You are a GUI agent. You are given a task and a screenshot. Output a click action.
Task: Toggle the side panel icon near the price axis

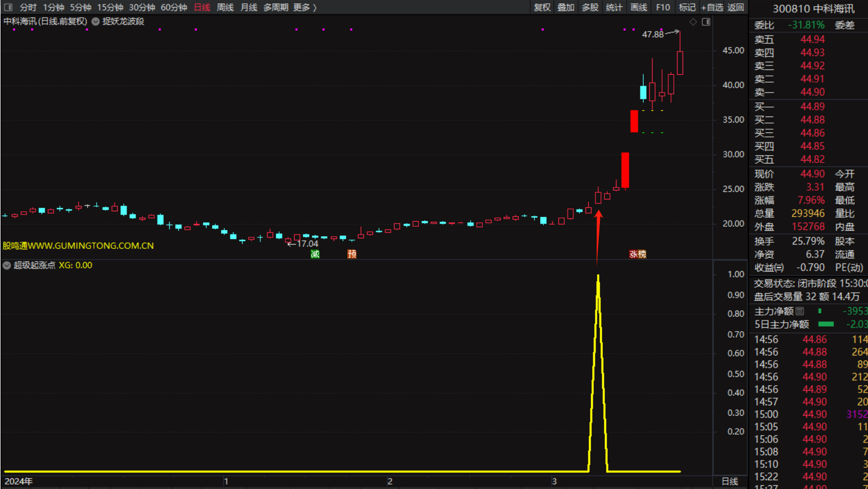(706, 22)
